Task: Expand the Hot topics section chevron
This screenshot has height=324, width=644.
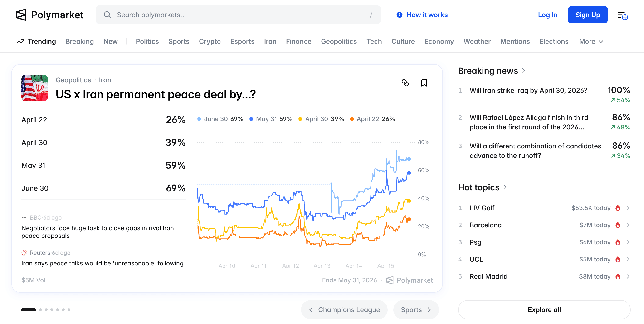Action: coord(505,187)
